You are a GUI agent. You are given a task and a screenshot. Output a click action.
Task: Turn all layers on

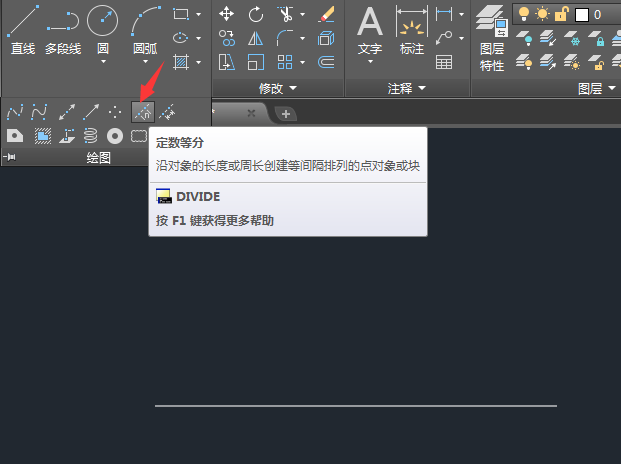(524, 62)
